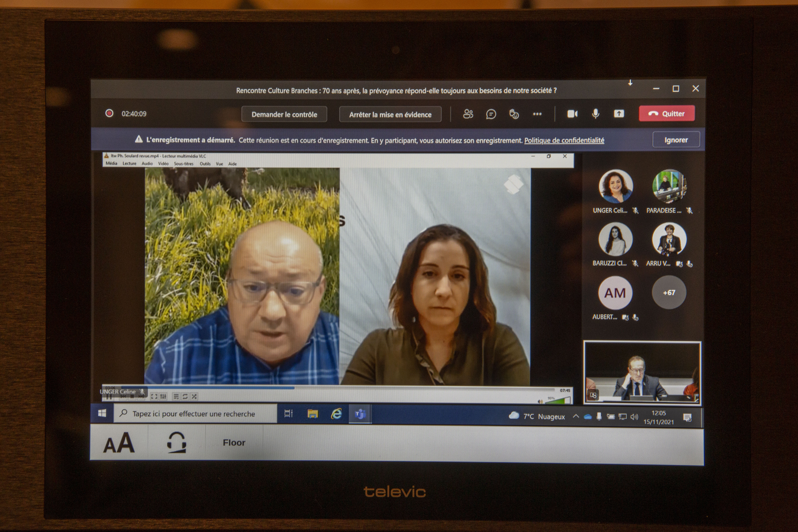Screen dimensions: 798x532
Task: Toggle the microphone in Teams toolbar
Action: [595, 114]
